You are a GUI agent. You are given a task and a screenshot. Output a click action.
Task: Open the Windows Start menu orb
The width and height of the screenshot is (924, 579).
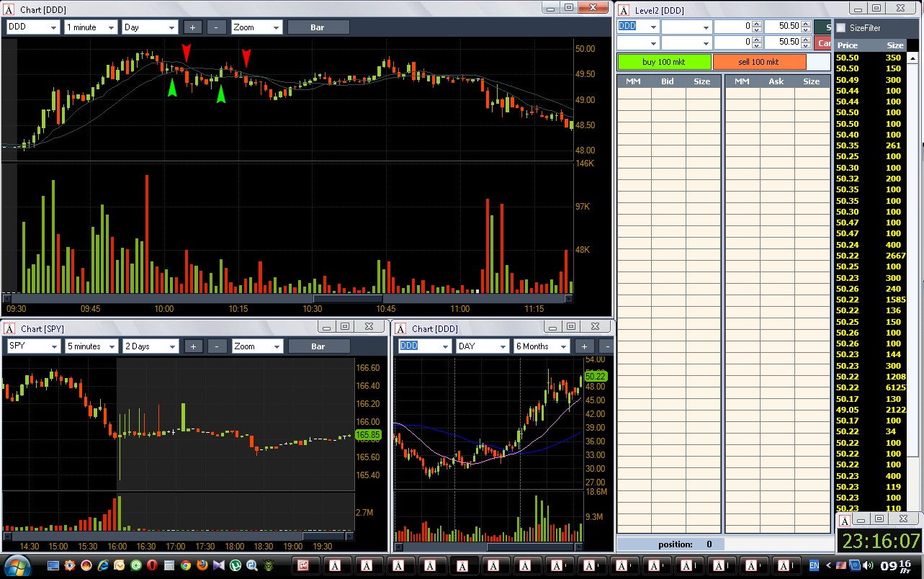[x=17, y=565]
